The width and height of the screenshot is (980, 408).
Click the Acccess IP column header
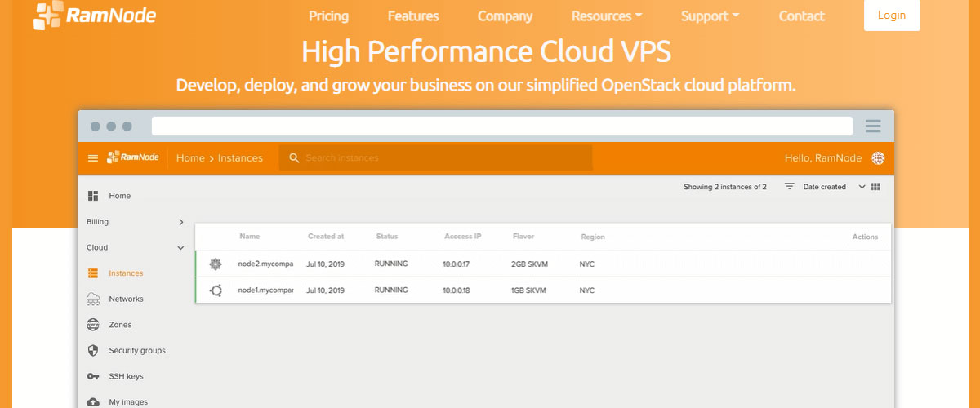[x=463, y=237]
